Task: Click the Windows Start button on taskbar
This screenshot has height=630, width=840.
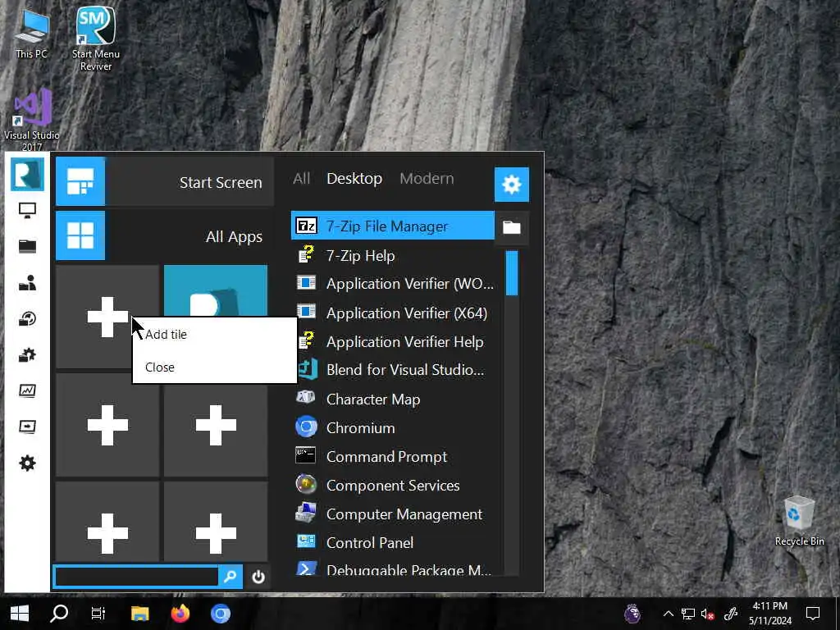Action: (20, 614)
